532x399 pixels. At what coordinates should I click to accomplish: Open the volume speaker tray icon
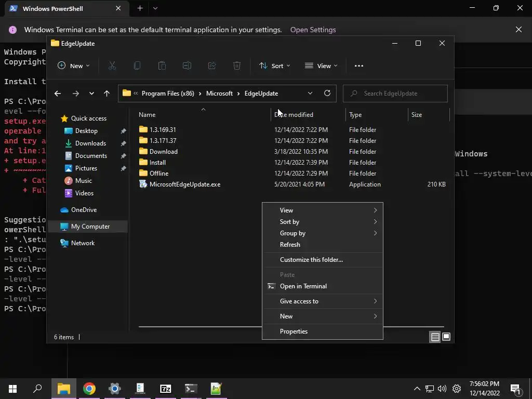point(442,389)
